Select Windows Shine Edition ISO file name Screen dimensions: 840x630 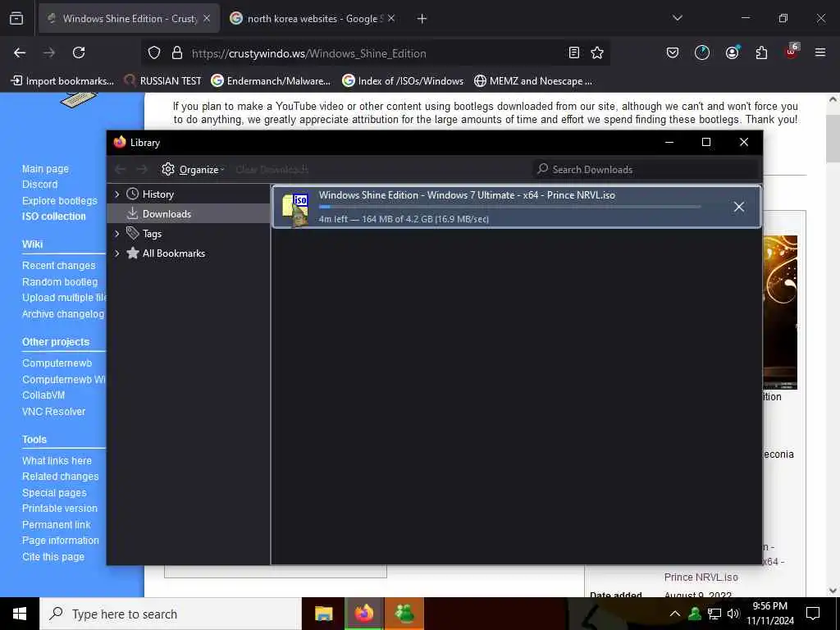pyautogui.click(x=467, y=195)
